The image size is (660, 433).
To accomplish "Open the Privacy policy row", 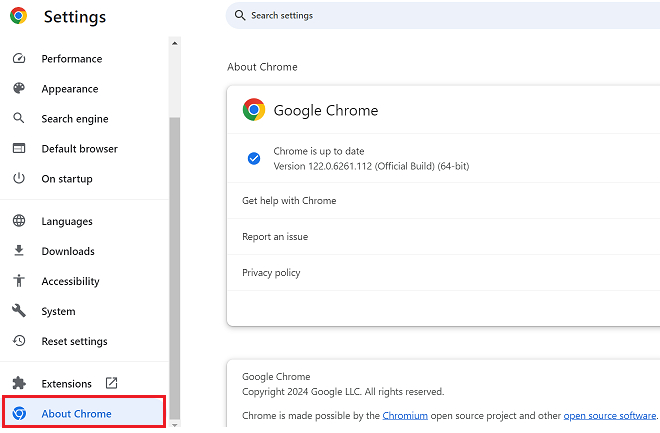I will click(271, 273).
